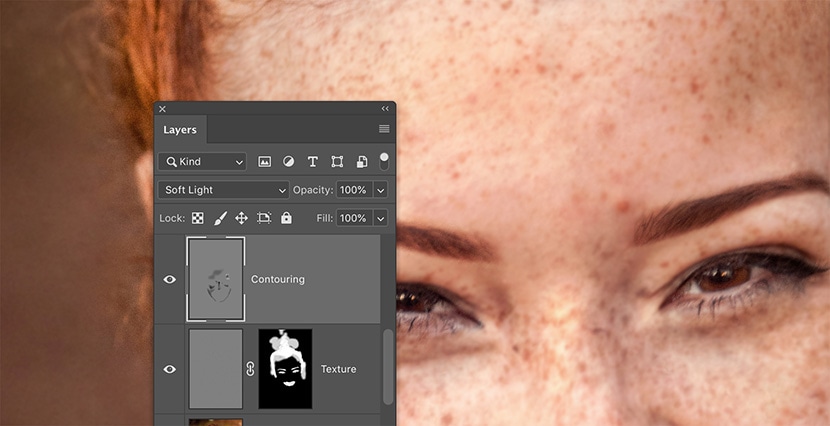
Task: Toggle layer filtering switch on/off
Action: [x=384, y=161]
